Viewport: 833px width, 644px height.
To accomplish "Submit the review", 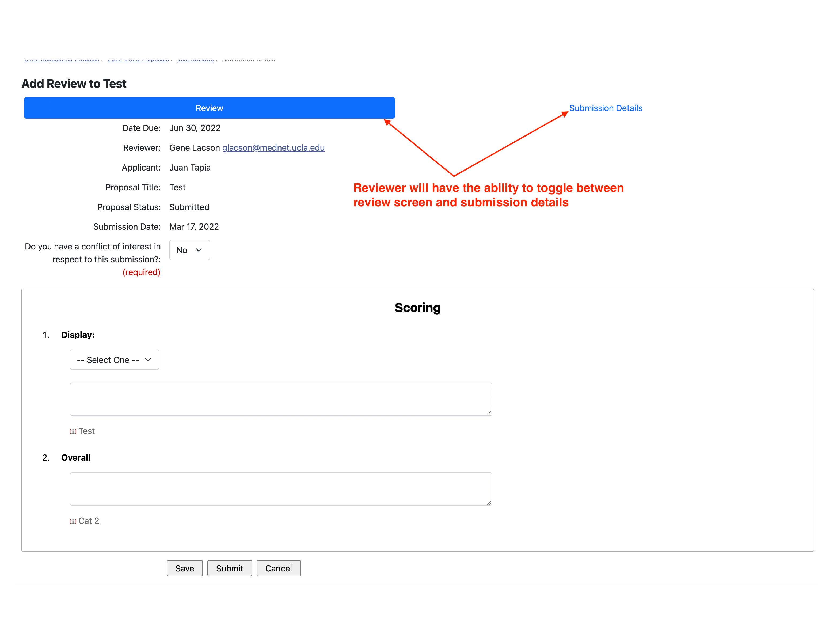I will point(229,568).
